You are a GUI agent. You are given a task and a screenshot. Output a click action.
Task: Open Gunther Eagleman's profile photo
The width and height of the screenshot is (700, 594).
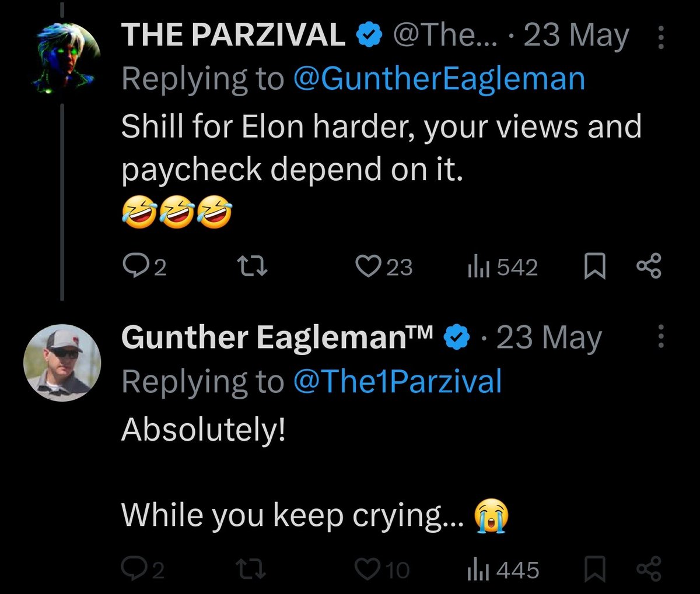62,363
